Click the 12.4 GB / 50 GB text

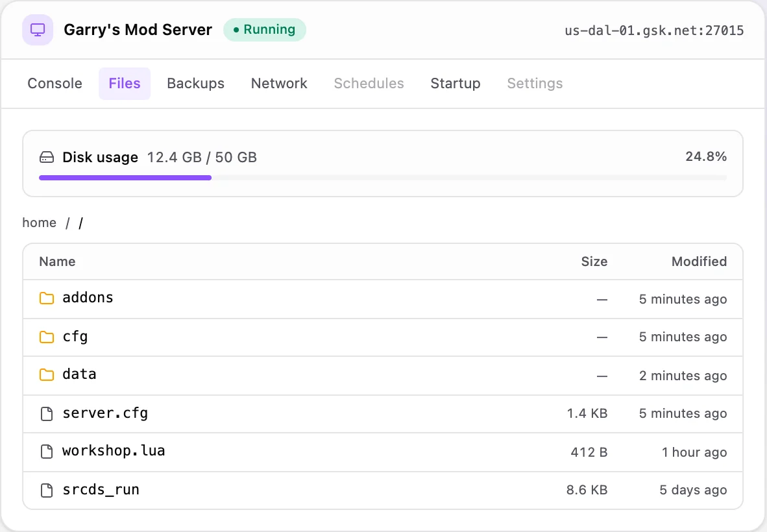(x=202, y=158)
